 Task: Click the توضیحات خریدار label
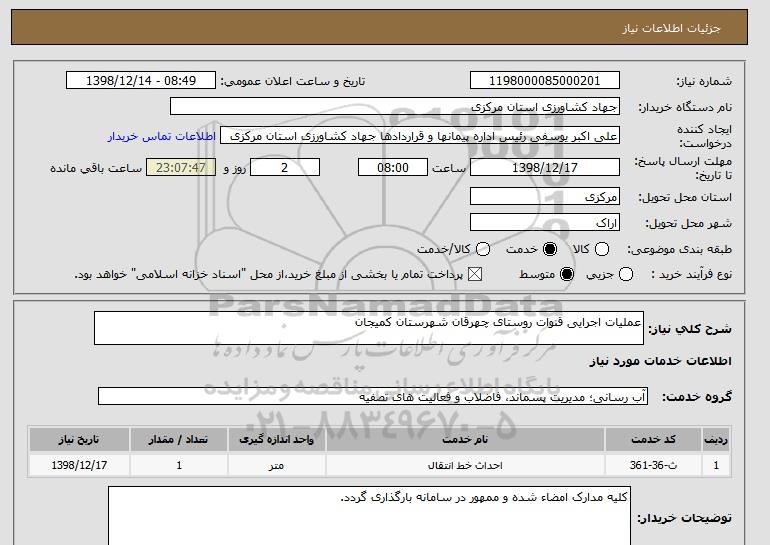[685, 518]
